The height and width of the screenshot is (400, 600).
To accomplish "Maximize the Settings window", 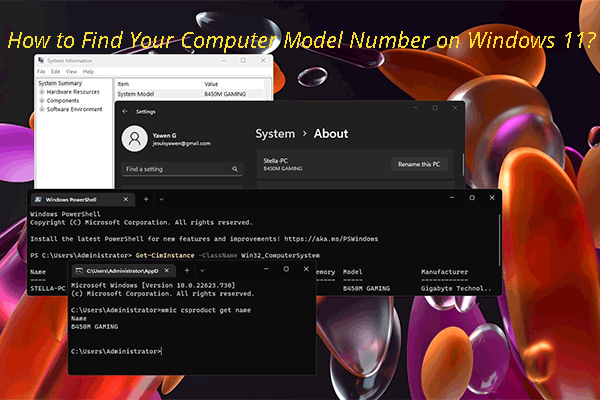I will point(435,108).
